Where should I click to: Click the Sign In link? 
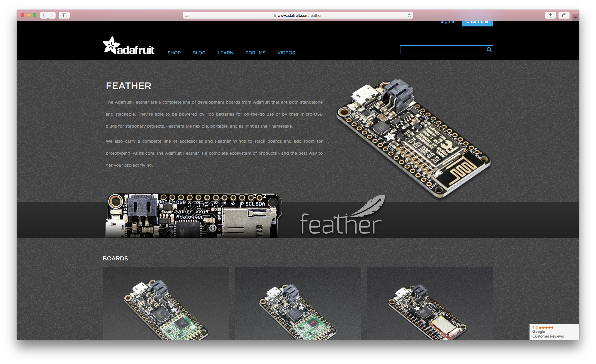click(448, 21)
